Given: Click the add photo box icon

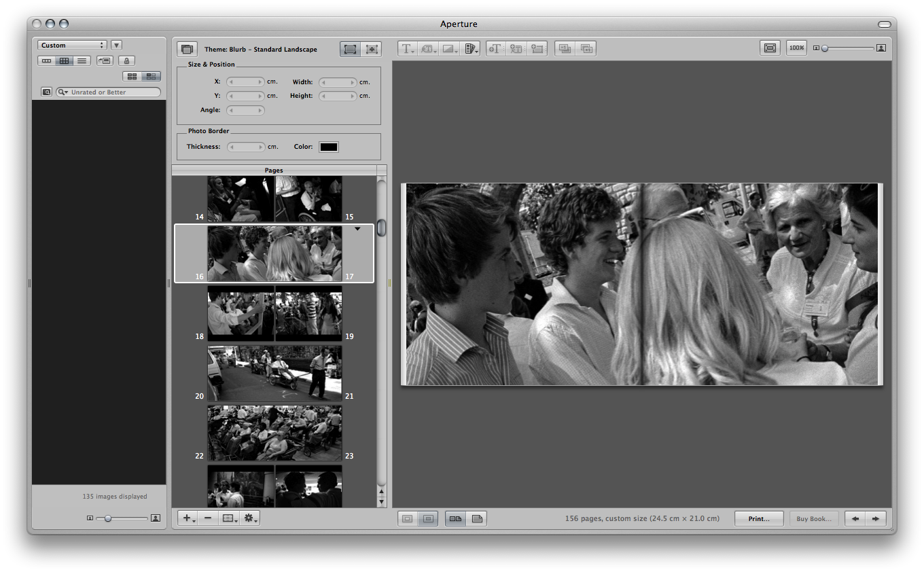Looking at the screenshot, I should (x=537, y=49).
